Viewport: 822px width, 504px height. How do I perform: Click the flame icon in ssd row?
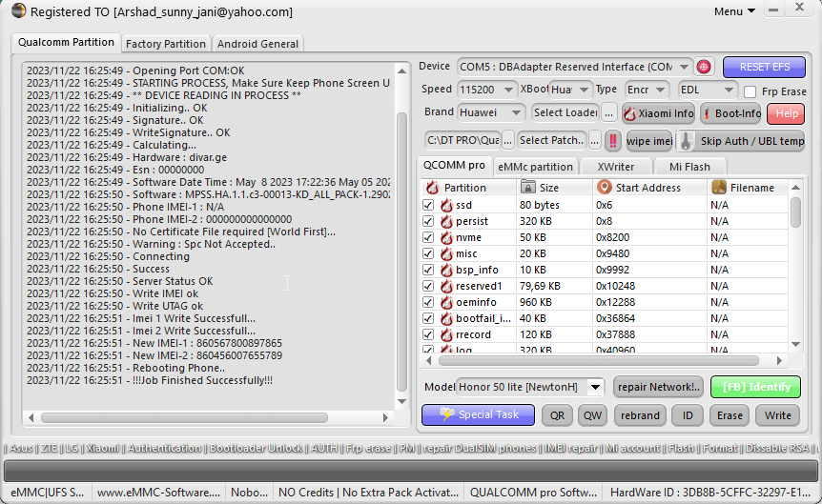(x=446, y=205)
